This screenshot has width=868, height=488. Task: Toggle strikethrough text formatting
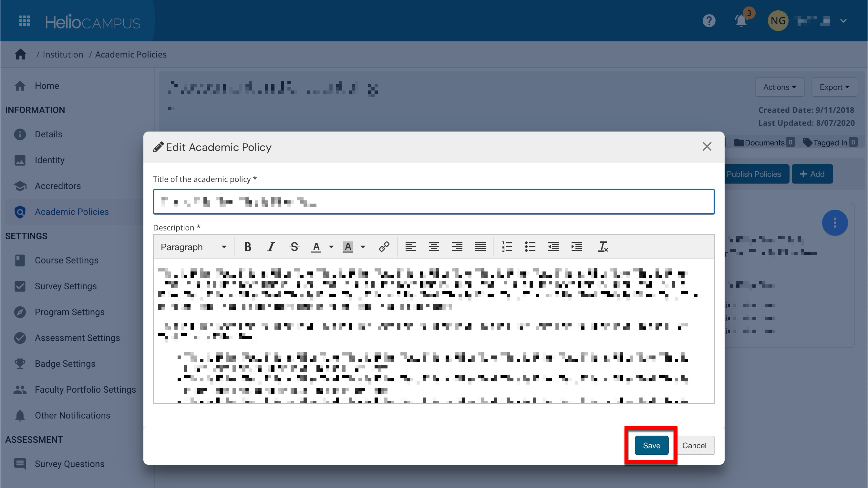(294, 247)
